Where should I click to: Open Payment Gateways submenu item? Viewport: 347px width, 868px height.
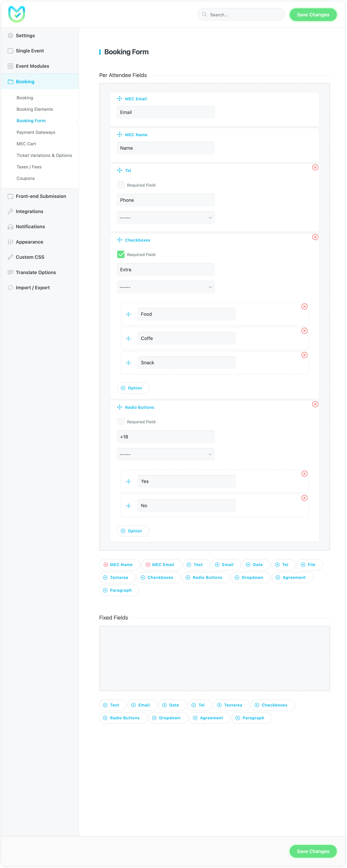[36, 133]
